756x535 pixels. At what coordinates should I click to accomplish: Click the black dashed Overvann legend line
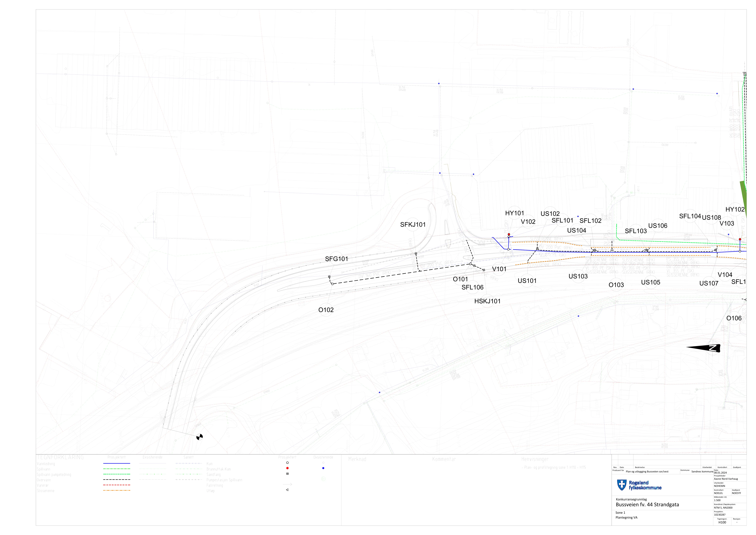117,480
